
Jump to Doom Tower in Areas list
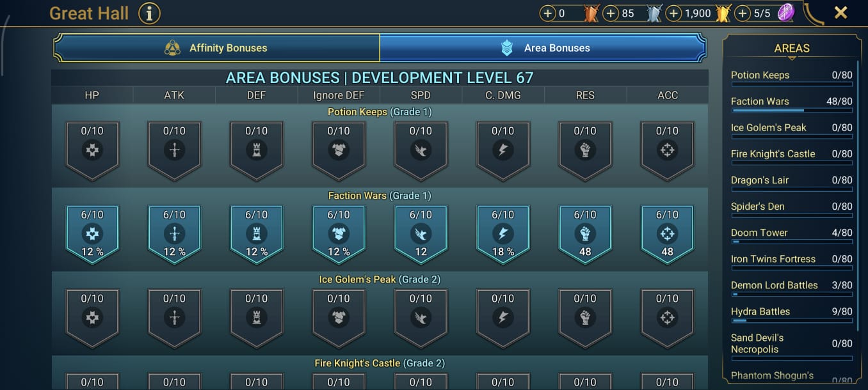pyautogui.click(x=792, y=234)
